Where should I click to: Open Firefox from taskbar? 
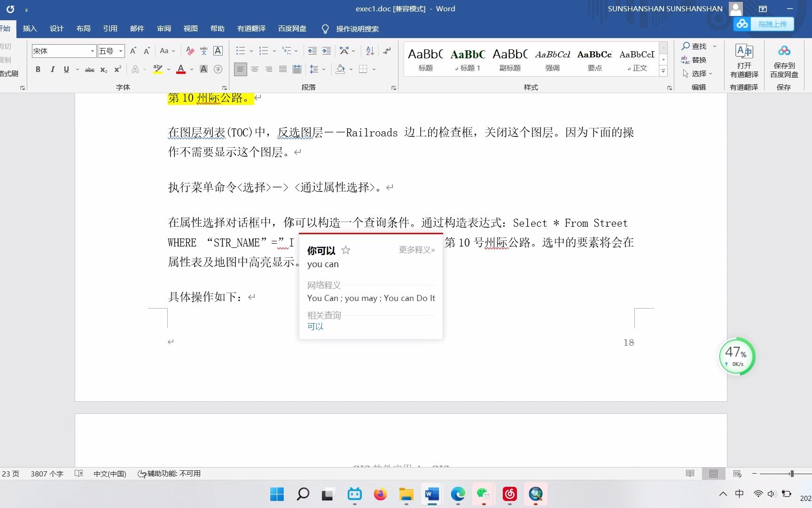point(380,494)
